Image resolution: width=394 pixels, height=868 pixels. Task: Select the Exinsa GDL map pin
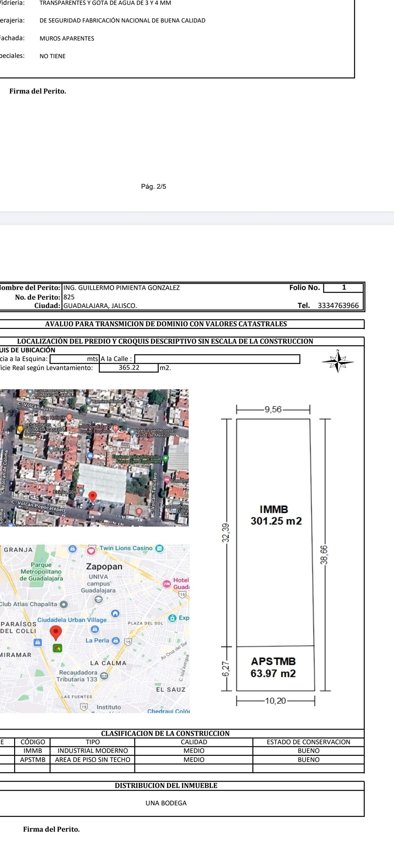81,491
